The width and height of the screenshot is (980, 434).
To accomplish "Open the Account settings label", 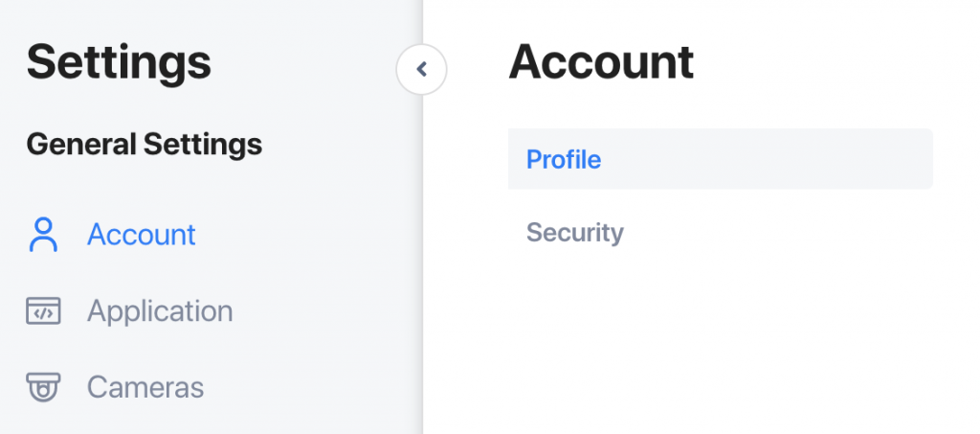I will [142, 235].
